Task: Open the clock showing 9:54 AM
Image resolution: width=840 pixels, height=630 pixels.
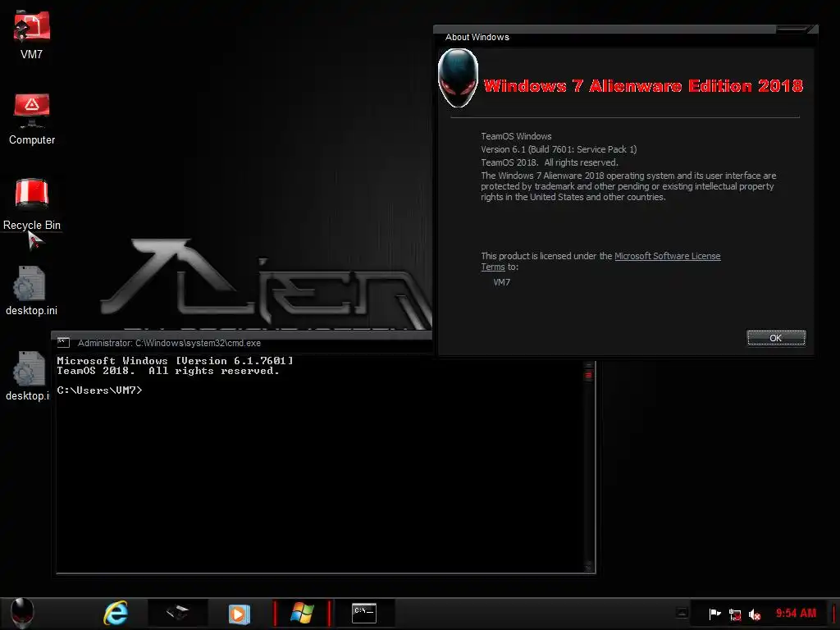Action: coord(796,613)
